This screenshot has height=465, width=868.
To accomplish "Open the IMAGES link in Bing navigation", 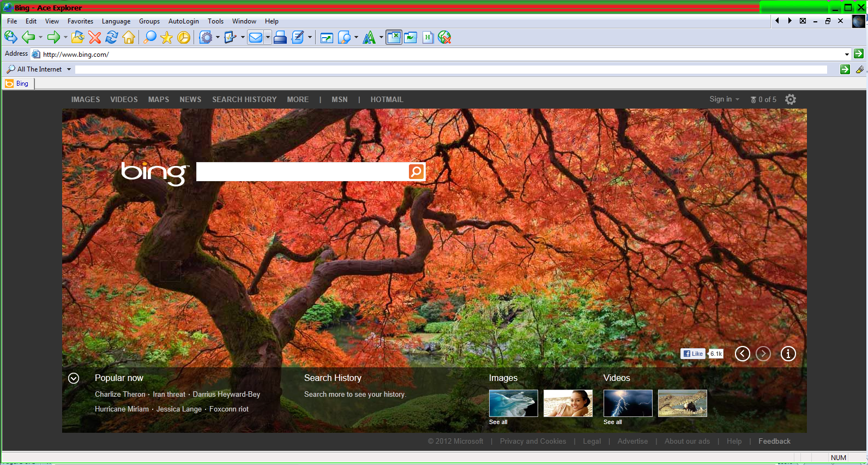I will (86, 99).
